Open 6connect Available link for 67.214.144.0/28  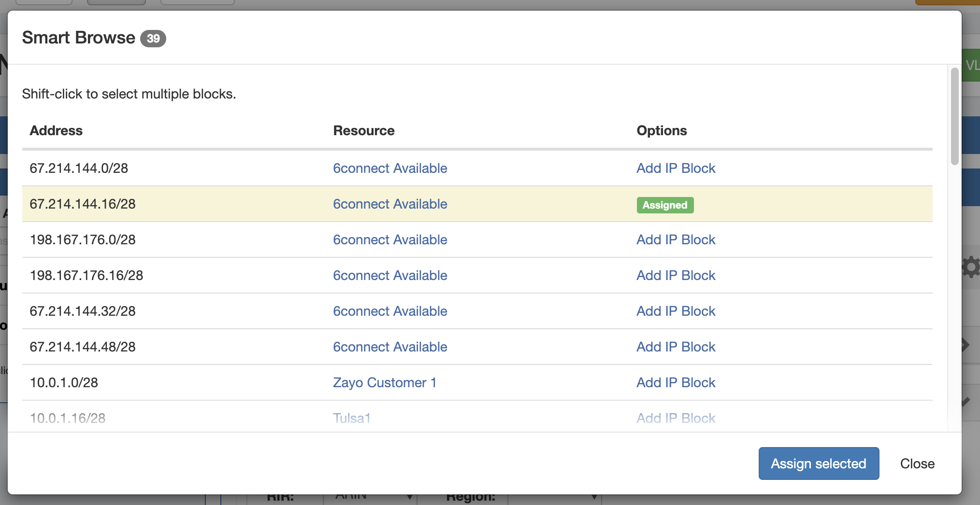(390, 168)
